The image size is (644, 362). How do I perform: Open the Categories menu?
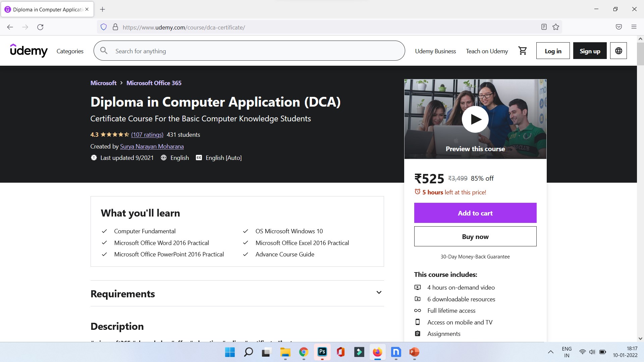coord(70,51)
